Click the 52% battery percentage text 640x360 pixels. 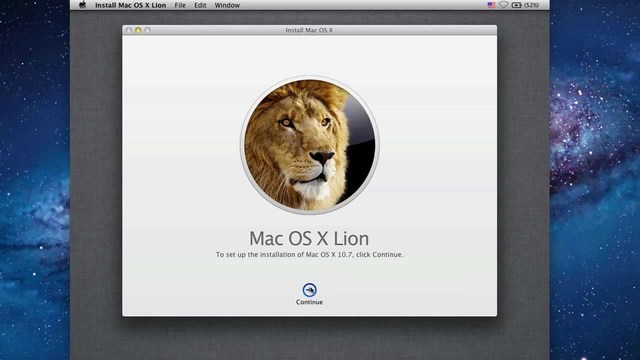tap(531, 5)
